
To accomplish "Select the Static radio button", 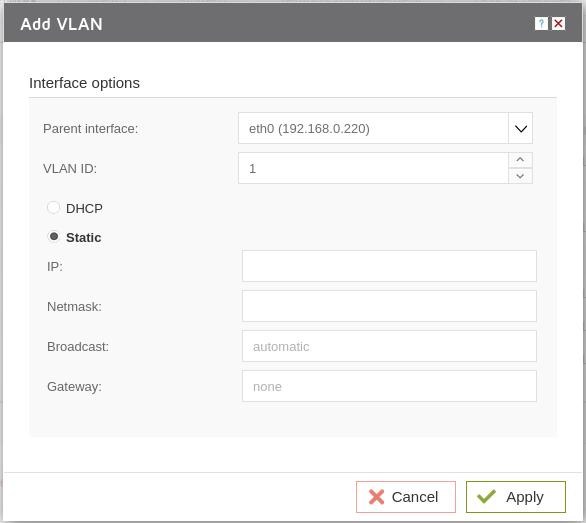I will coord(54,237).
